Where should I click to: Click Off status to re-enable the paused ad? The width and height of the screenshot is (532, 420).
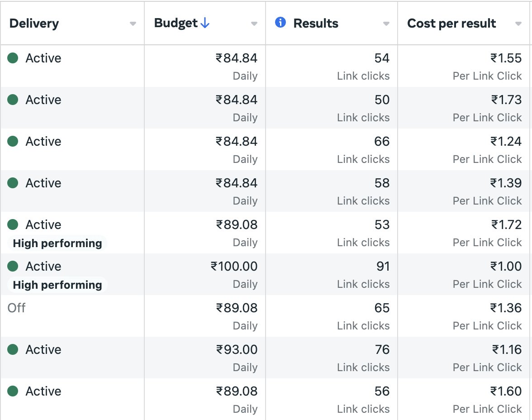(x=16, y=307)
